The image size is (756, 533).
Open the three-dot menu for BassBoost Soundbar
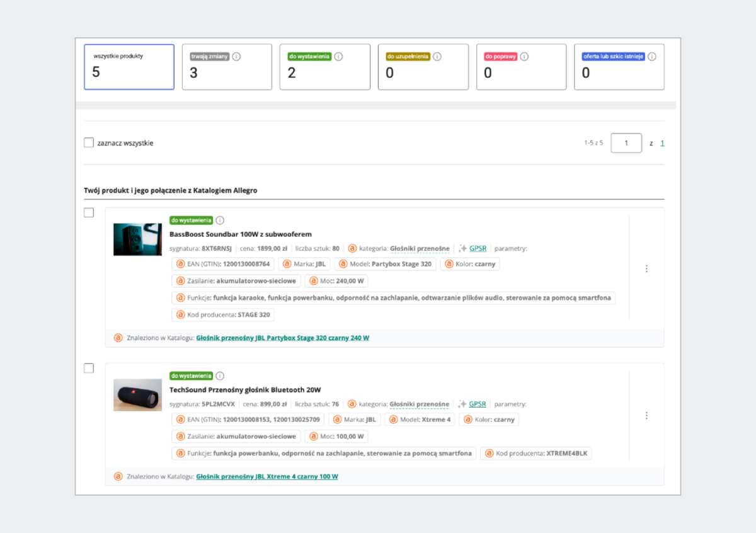point(646,268)
